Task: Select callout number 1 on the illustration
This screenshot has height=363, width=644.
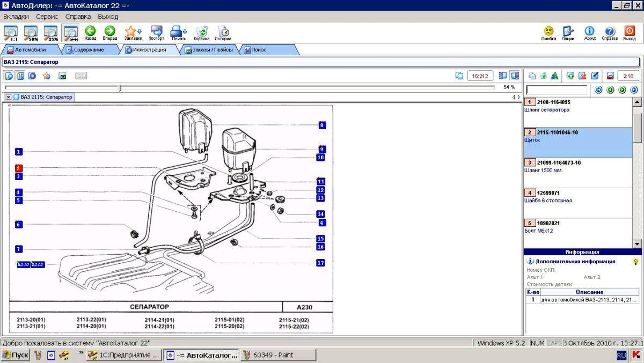Action: coord(19,152)
